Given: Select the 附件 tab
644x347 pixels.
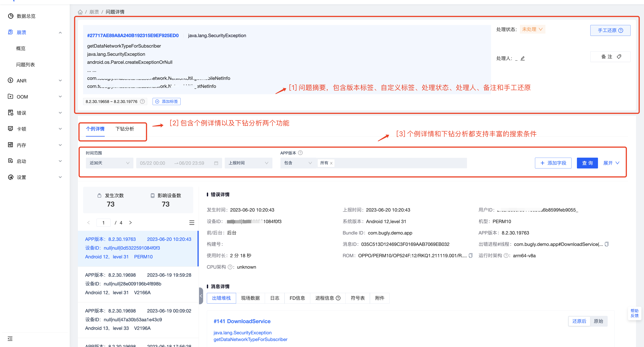Looking at the screenshot, I should click(x=380, y=298).
